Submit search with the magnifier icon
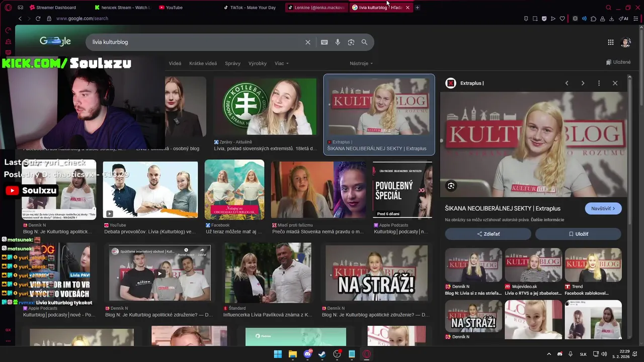The height and width of the screenshot is (362, 644). coord(364,42)
